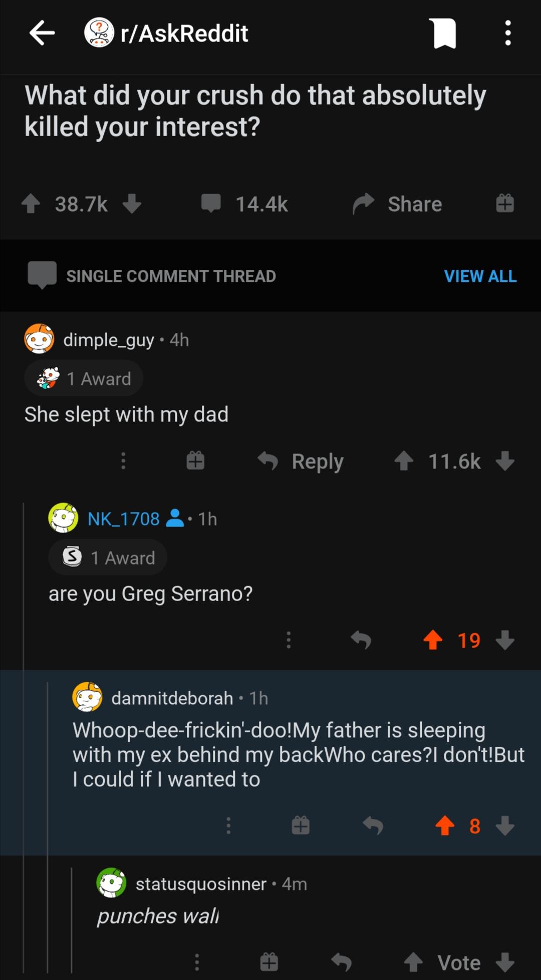
Task: Tap the 1 Award badge on dimple_guy's comment
Action: (x=83, y=378)
